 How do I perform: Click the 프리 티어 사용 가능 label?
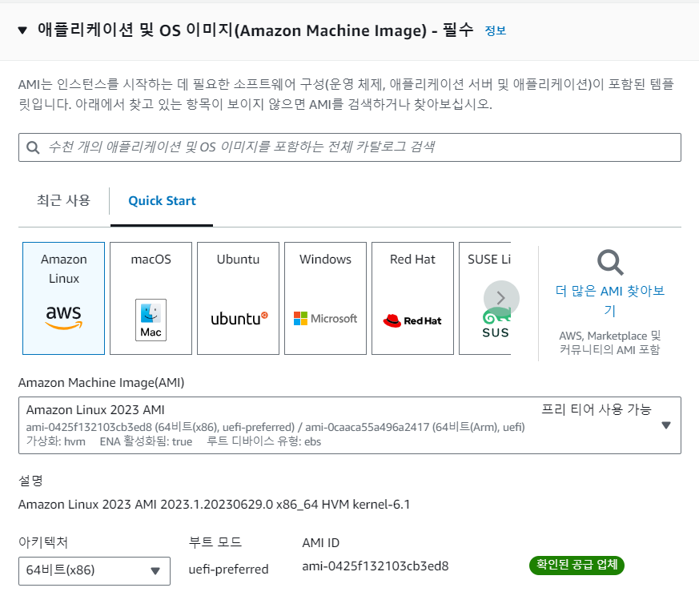point(597,409)
